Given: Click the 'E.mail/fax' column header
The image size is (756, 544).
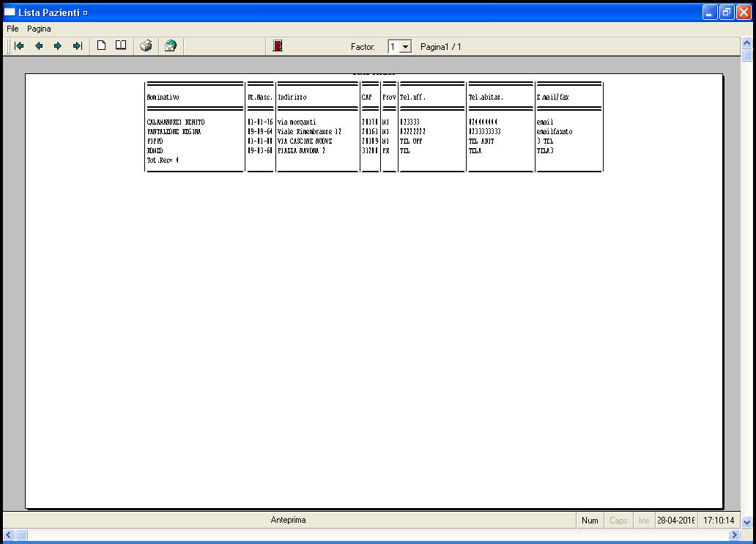Looking at the screenshot, I should point(552,97).
